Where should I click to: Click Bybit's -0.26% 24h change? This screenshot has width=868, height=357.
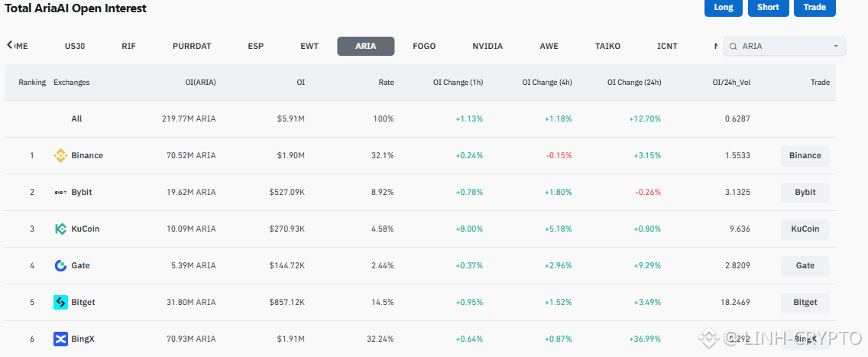648,192
